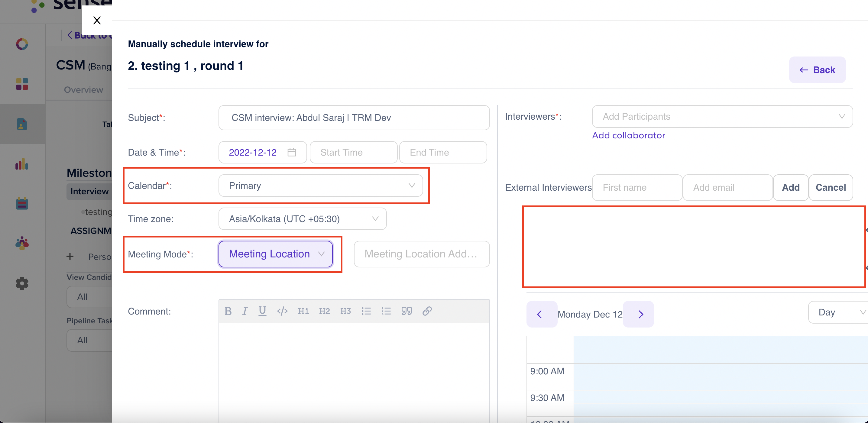Click the Add email field
This screenshot has height=423, width=868.
(728, 188)
